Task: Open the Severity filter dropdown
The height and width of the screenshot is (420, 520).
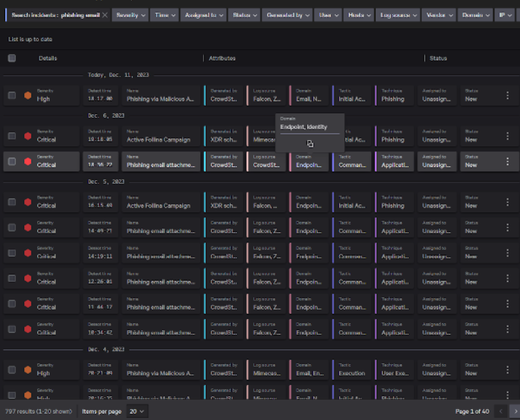Action: tap(130, 14)
